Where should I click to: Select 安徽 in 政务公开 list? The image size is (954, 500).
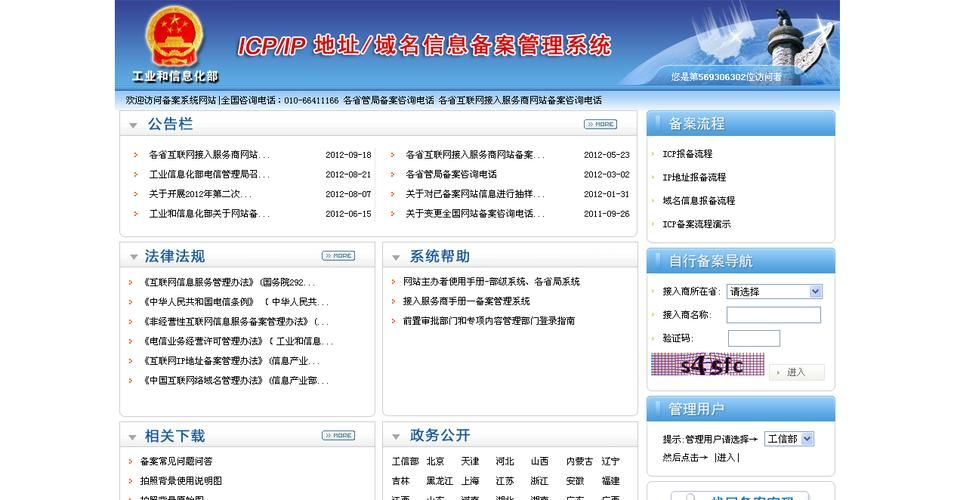(574, 481)
